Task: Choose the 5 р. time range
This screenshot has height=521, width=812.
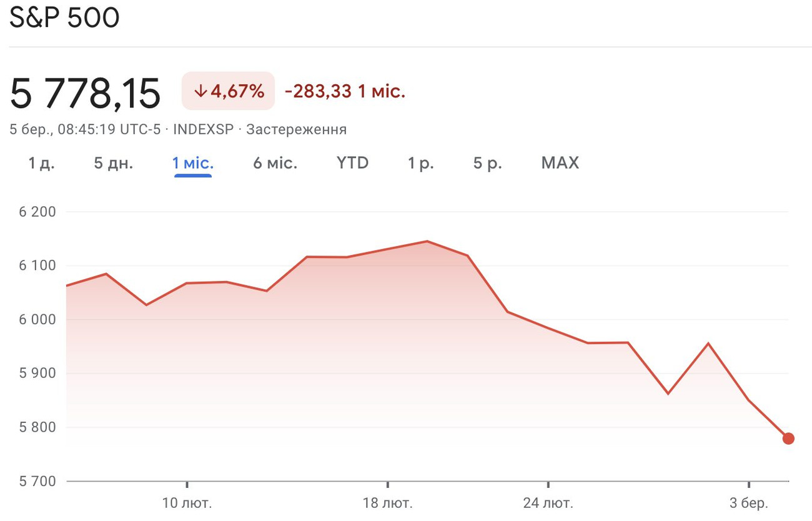Action: pyautogui.click(x=487, y=164)
